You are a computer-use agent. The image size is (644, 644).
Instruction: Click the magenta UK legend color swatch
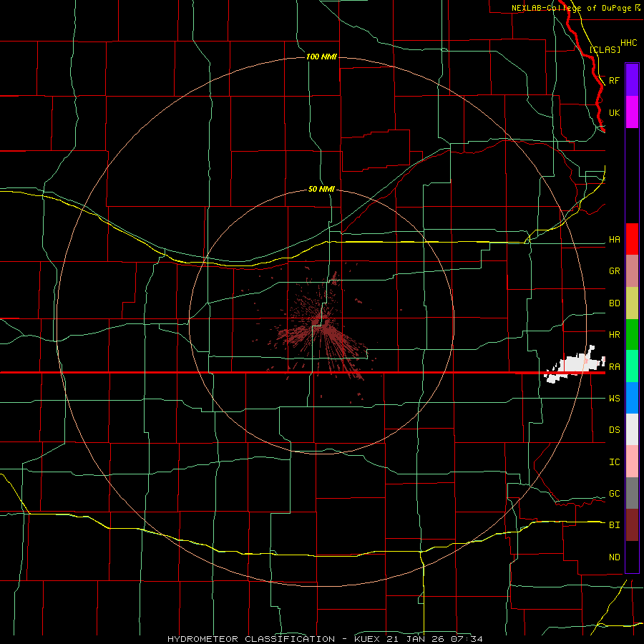[632, 112]
